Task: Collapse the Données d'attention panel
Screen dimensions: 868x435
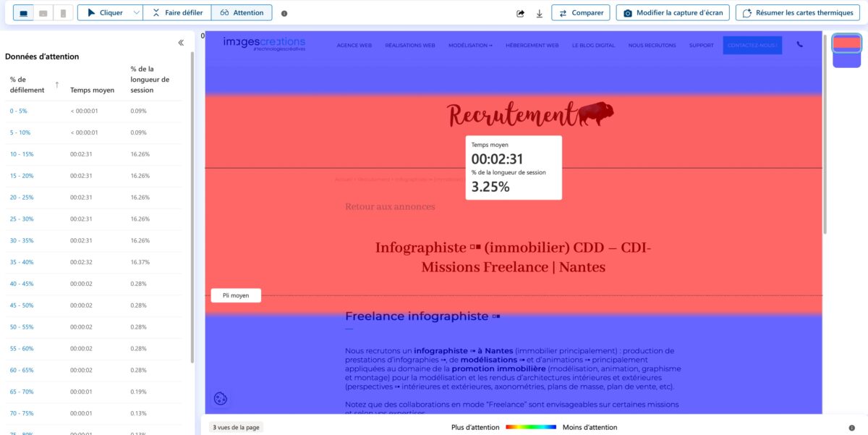Action: click(181, 43)
